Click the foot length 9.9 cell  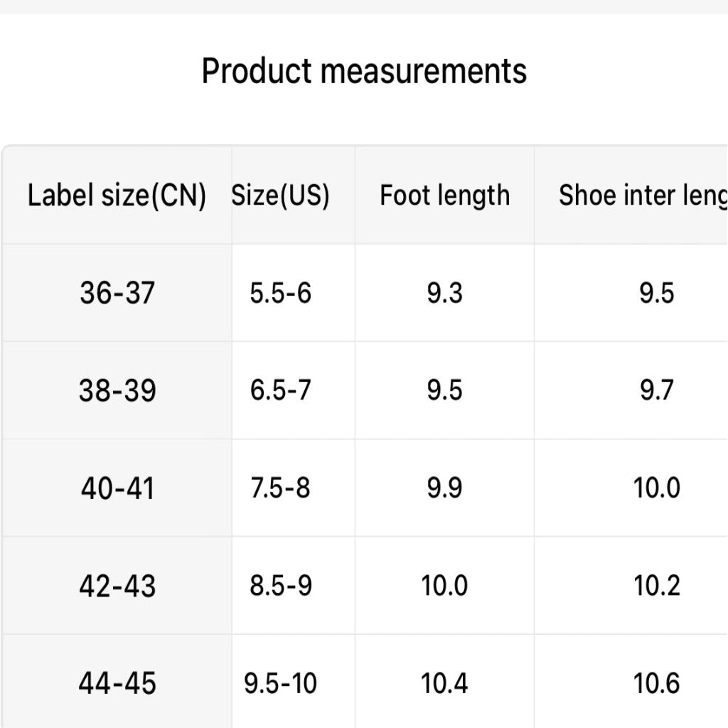coord(445,488)
